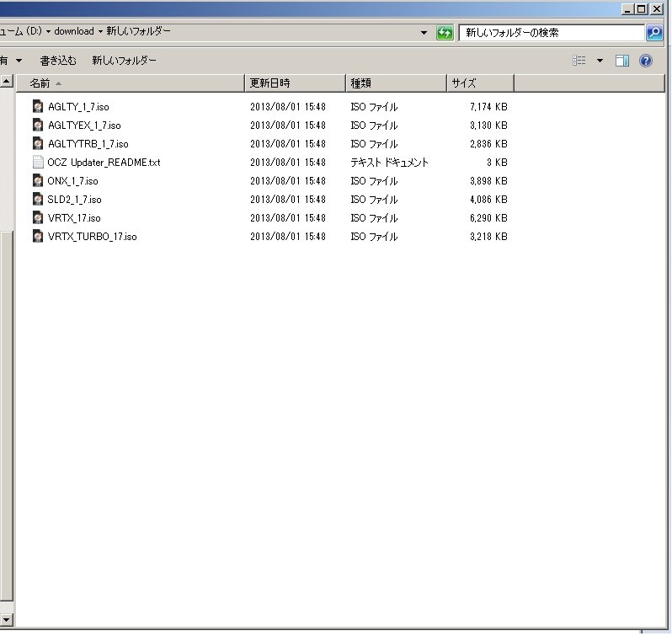Click the 書き込む toolbar button
The width and height of the screenshot is (672, 636).
(x=58, y=61)
